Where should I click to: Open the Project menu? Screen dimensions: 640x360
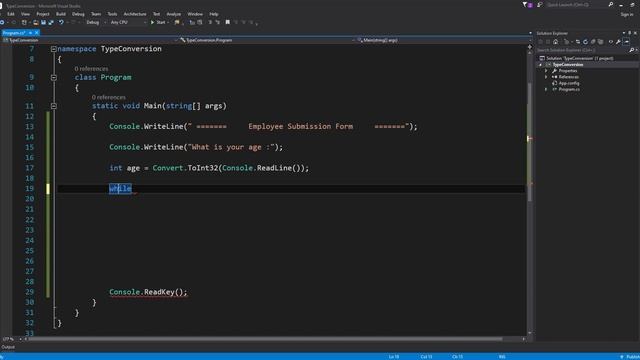click(43, 14)
